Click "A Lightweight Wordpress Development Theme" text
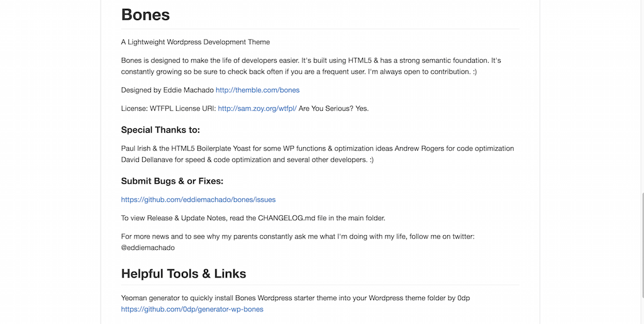 pyautogui.click(x=196, y=42)
